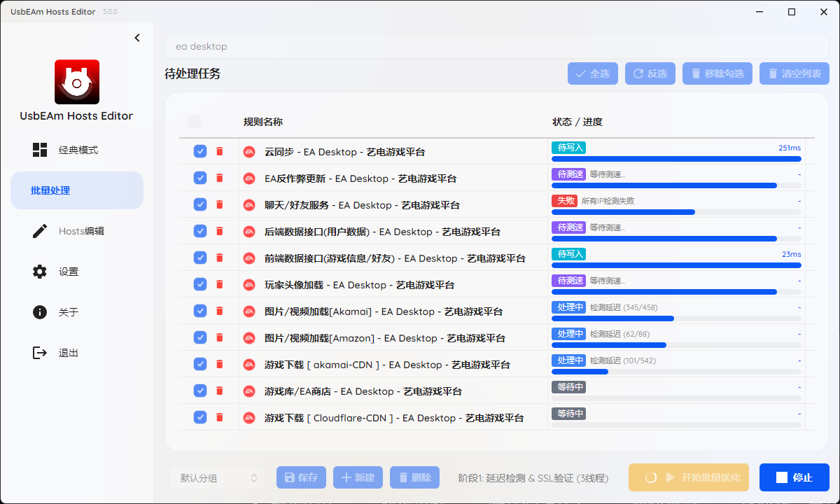
Task: Delete the 云同步 task with trash icon
Action: tap(219, 151)
